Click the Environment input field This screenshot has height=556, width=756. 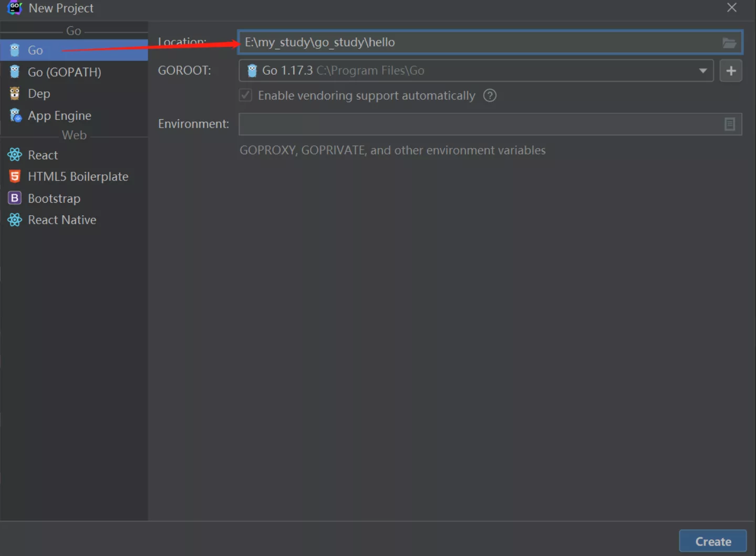[490, 124]
